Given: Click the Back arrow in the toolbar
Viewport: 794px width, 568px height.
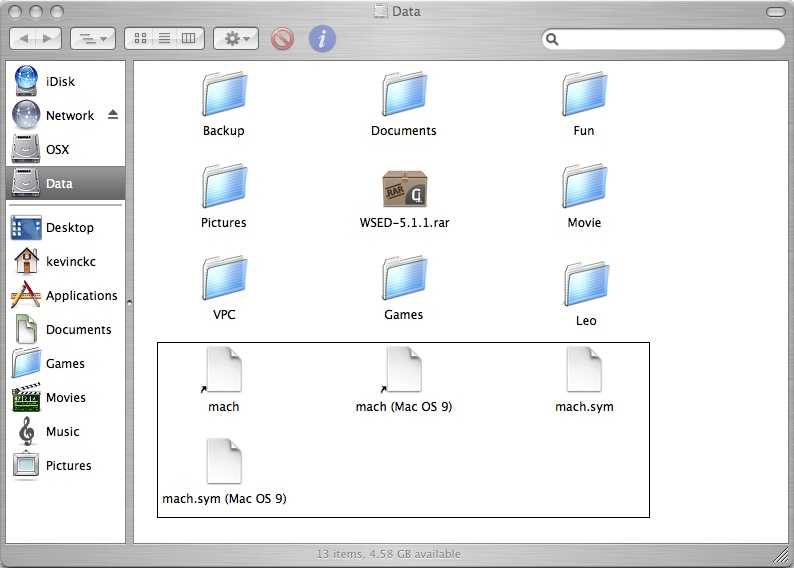Looking at the screenshot, I should point(24,39).
